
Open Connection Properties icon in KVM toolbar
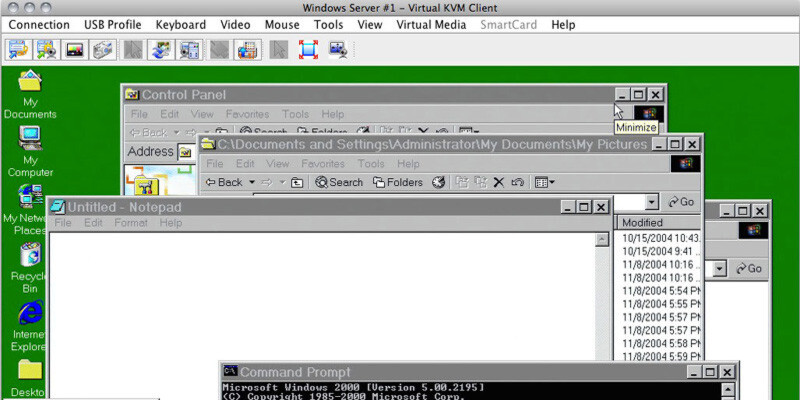click(x=18, y=49)
